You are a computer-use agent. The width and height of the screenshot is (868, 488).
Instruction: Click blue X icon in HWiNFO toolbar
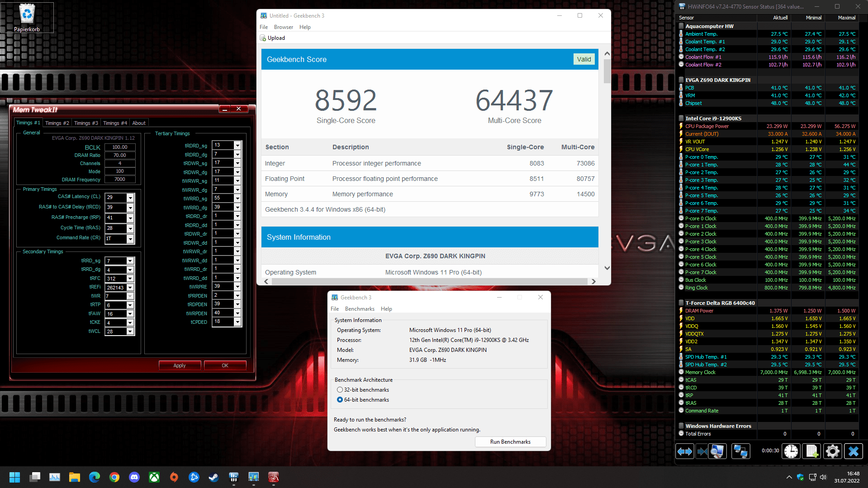pyautogui.click(x=853, y=451)
